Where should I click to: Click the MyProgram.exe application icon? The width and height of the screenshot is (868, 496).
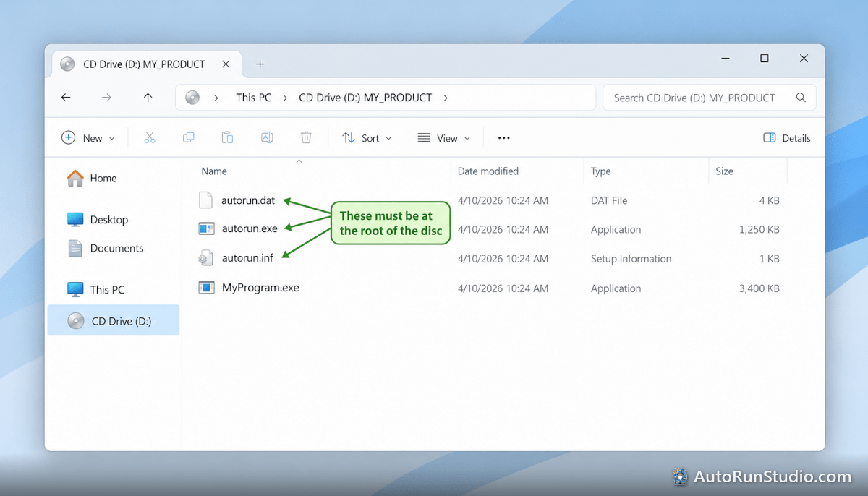coord(207,288)
